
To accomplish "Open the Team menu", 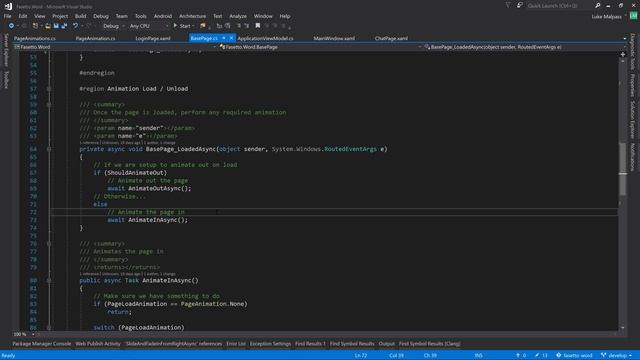I will (x=122, y=16).
